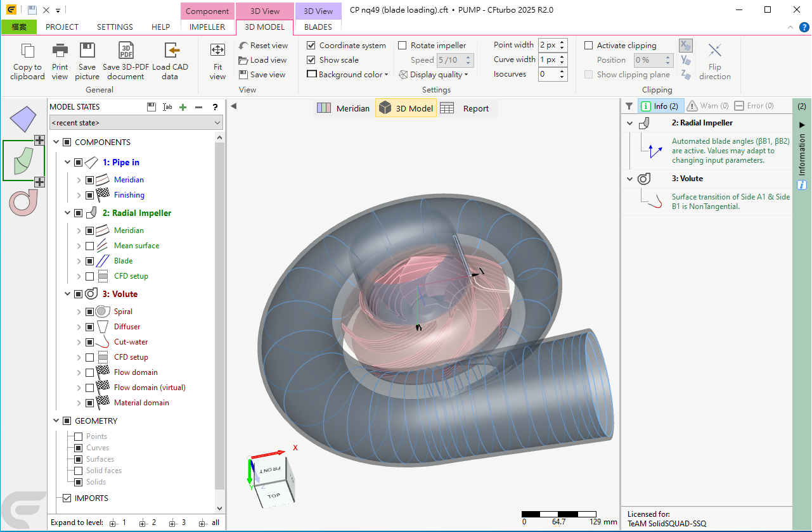The image size is (812, 532).
Task: Add component after the impeller (plus icon)
Action: click(39, 182)
